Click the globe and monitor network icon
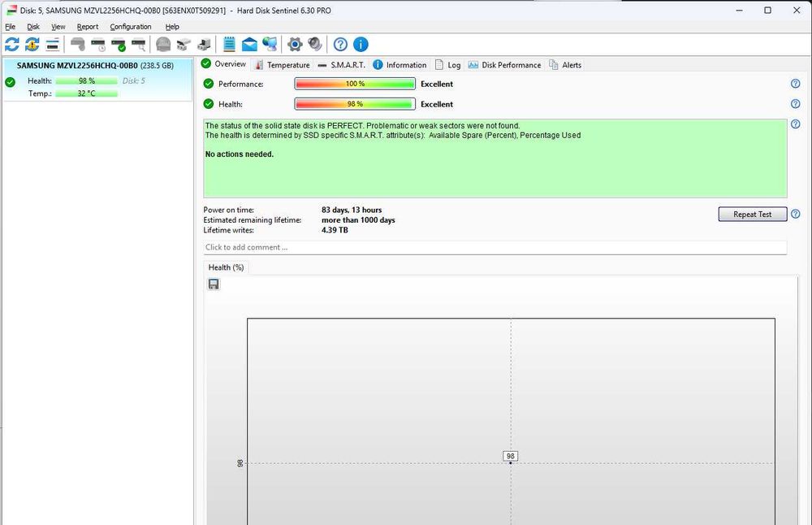The width and height of the screenshot is (812, 525). (x=270, y=45)
